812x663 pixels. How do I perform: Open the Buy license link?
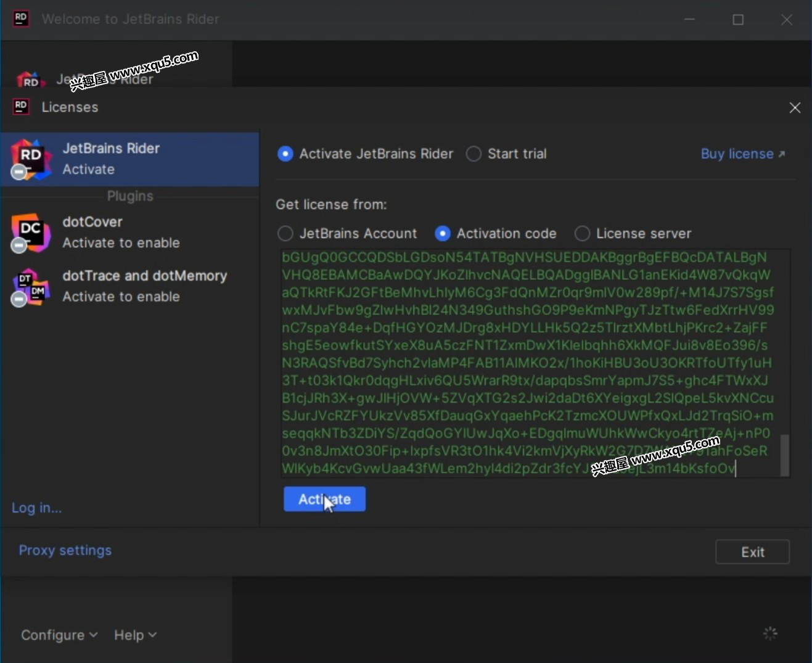point(743,154)
